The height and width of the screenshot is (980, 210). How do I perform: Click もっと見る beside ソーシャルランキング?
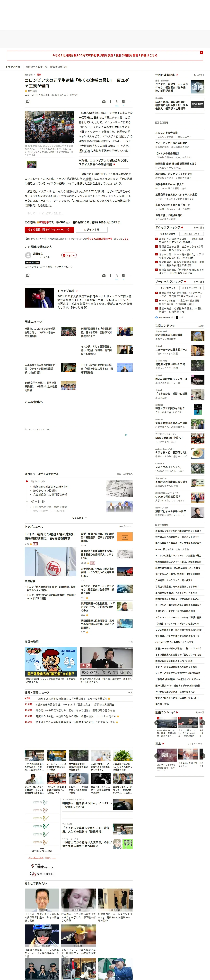(199, 282)
